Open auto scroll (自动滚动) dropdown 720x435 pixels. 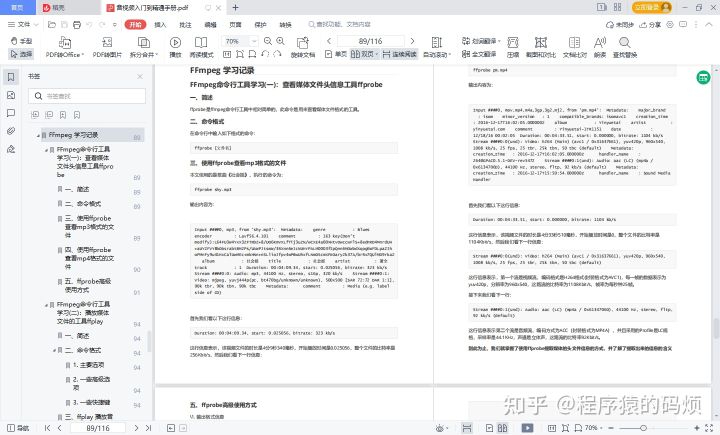437,47
